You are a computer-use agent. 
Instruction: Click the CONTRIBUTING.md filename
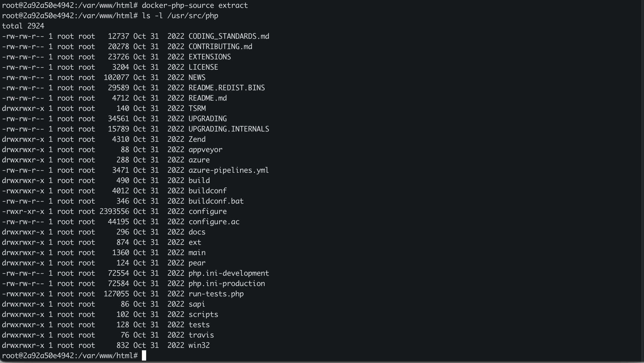point(220,47)
